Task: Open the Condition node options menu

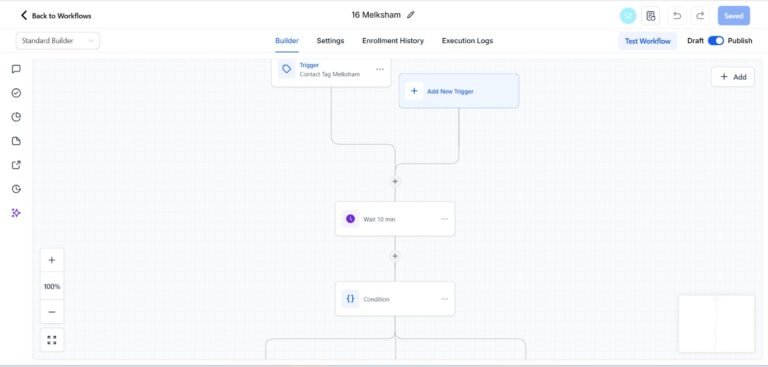Action: (x=444, y=299)
